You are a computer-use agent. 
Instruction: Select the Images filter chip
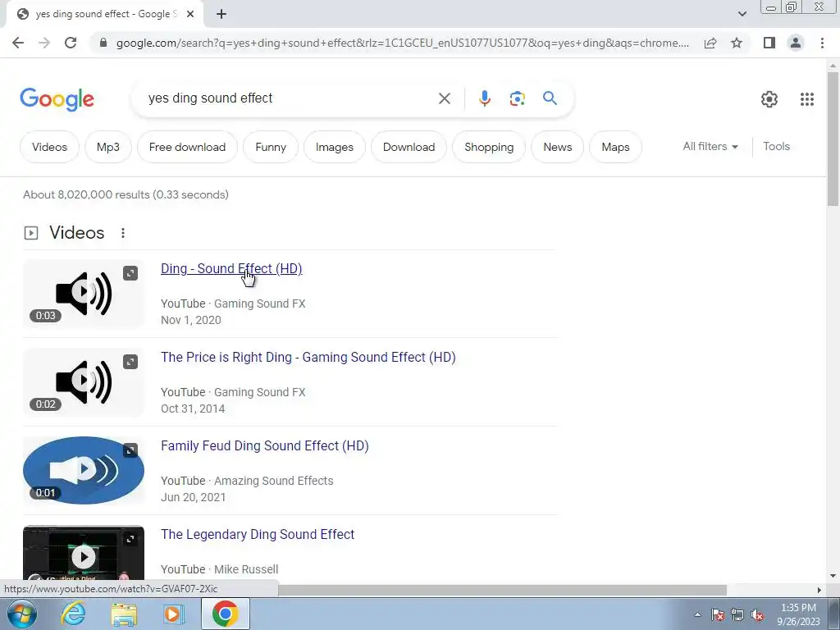(x=335, y=147)
